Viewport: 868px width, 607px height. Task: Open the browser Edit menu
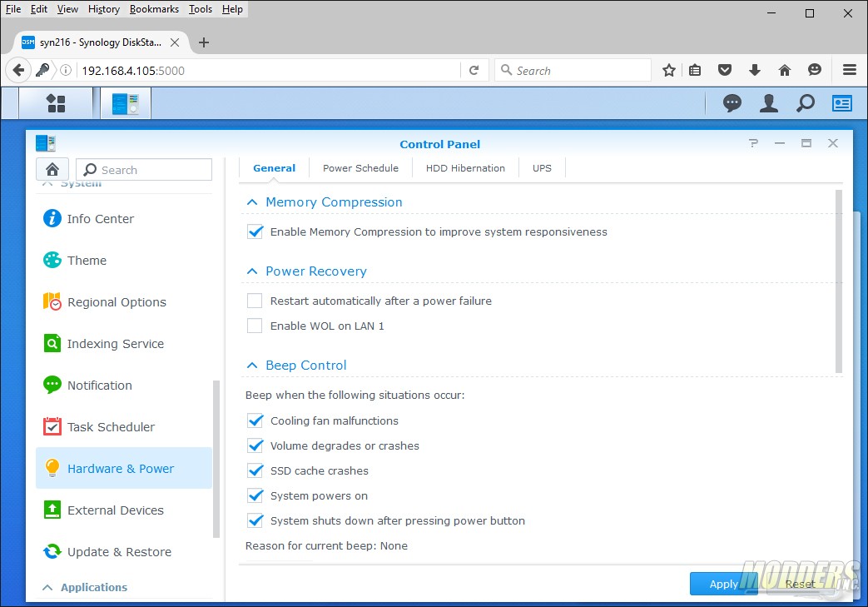(39, 9)
